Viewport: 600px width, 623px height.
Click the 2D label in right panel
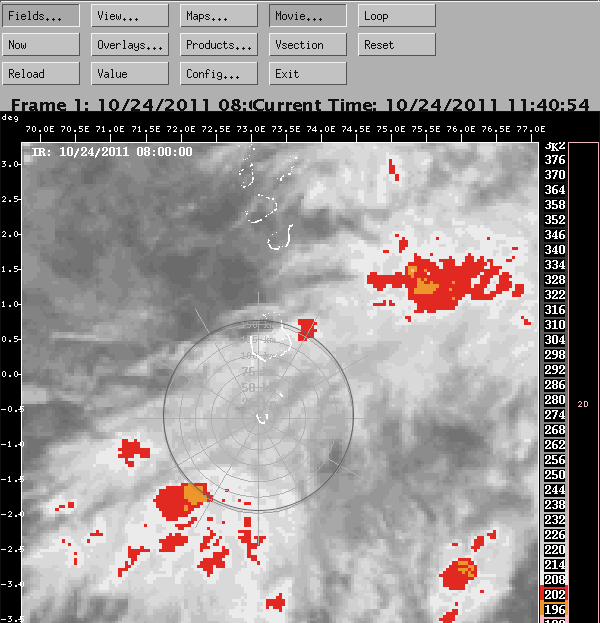coord(583,404)
